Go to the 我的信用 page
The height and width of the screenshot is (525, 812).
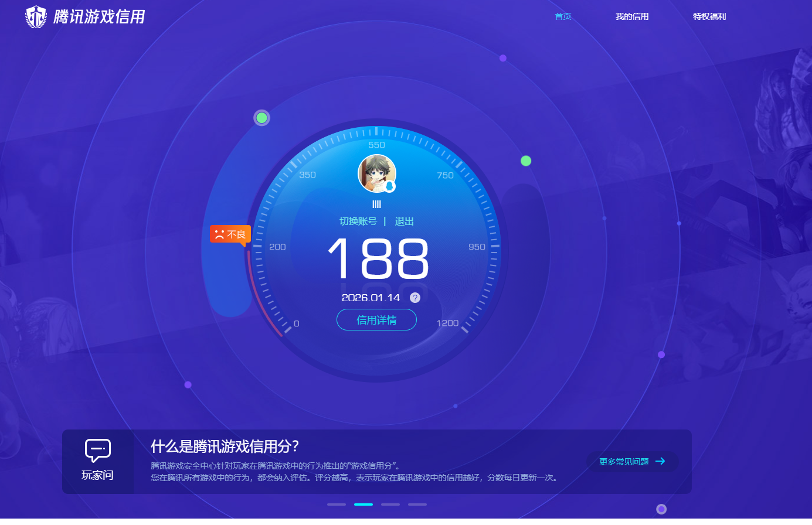(x=632, y=16)
